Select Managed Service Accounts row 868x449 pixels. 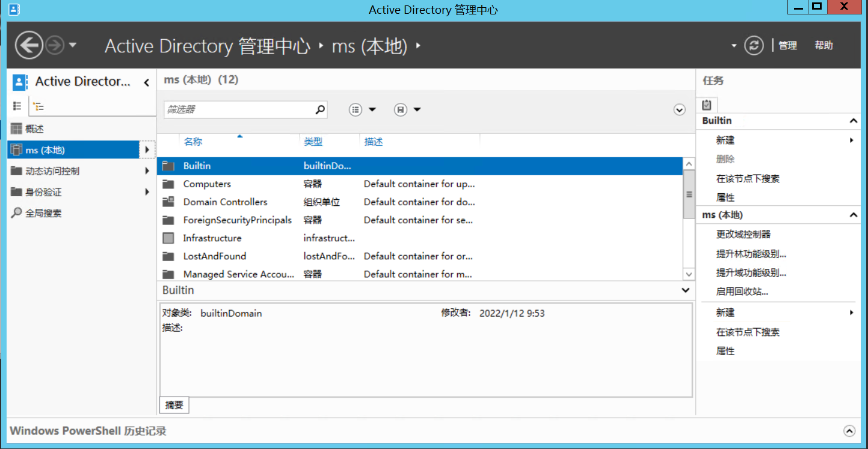(420, 274)
